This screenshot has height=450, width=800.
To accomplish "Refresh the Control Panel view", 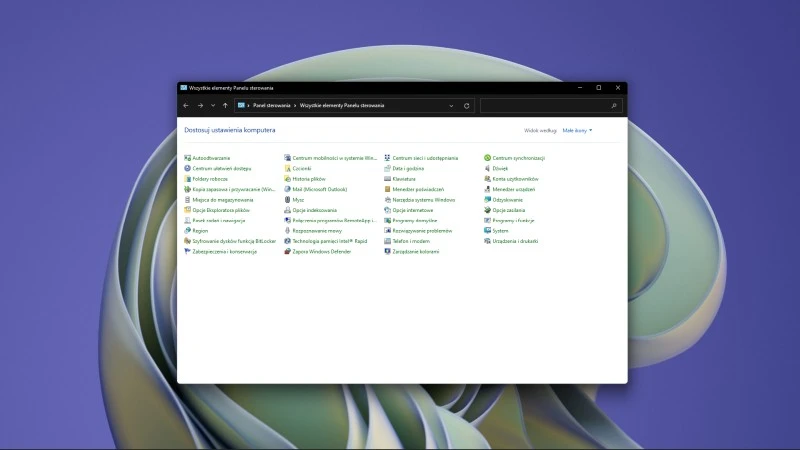I will (x=466, y=106).
